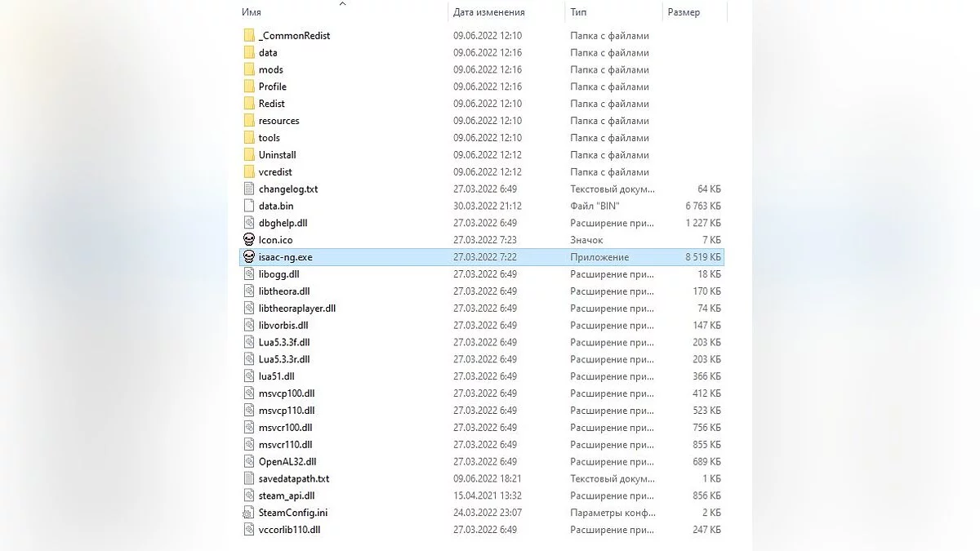
Task: Click the 8 519 КБ size value
Action: coord(703,257)
